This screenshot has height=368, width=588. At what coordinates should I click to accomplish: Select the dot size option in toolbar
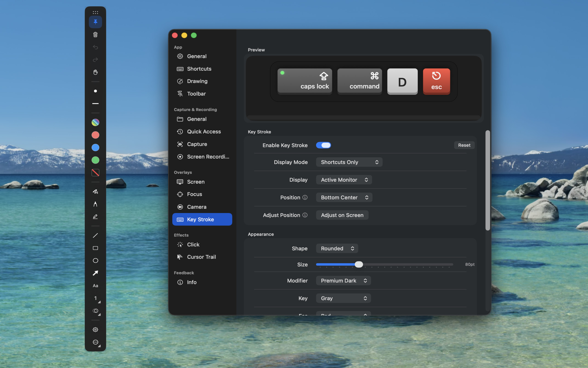tap(95, 91)
